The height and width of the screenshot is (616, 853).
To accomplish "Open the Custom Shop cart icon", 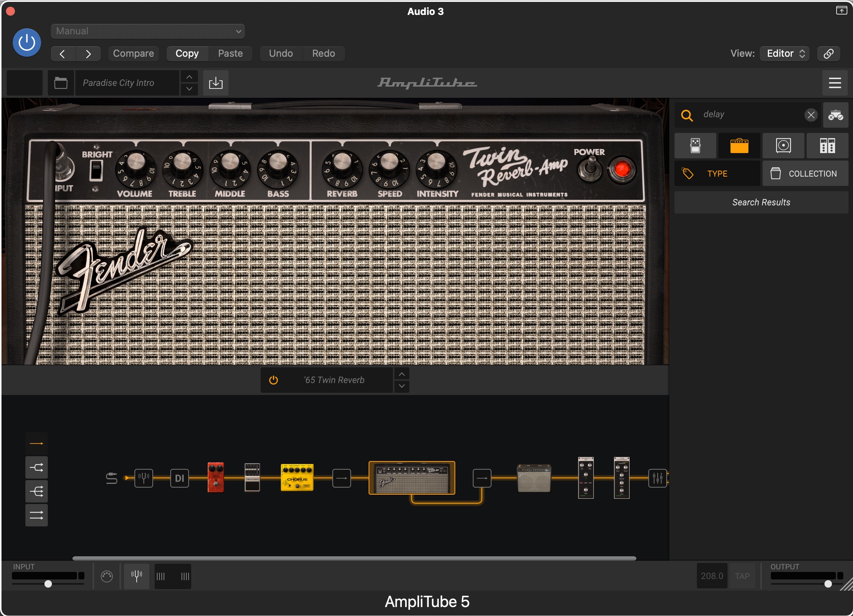I will coord(835,115).
